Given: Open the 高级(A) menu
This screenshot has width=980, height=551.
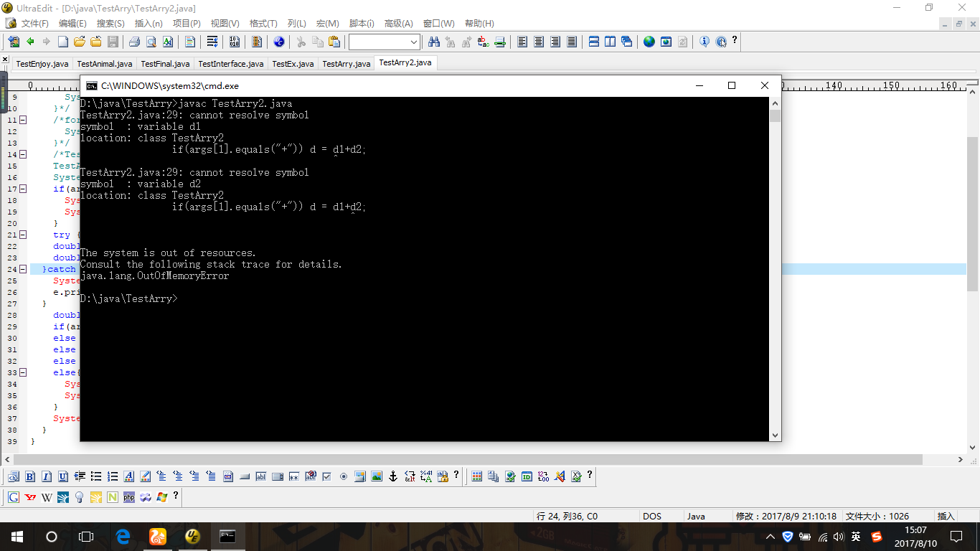Looking at the screenshot, I should (x=399, y=24).
